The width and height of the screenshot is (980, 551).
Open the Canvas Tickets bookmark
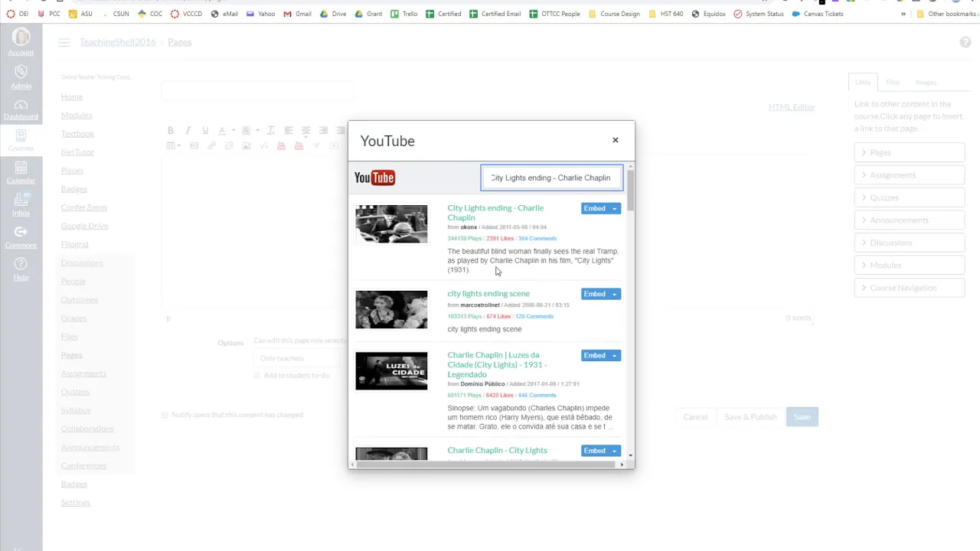point(818,14)
